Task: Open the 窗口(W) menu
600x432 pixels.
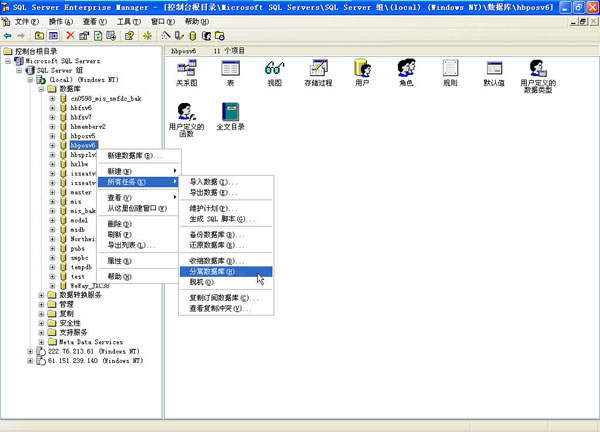Action: (163, 22)
